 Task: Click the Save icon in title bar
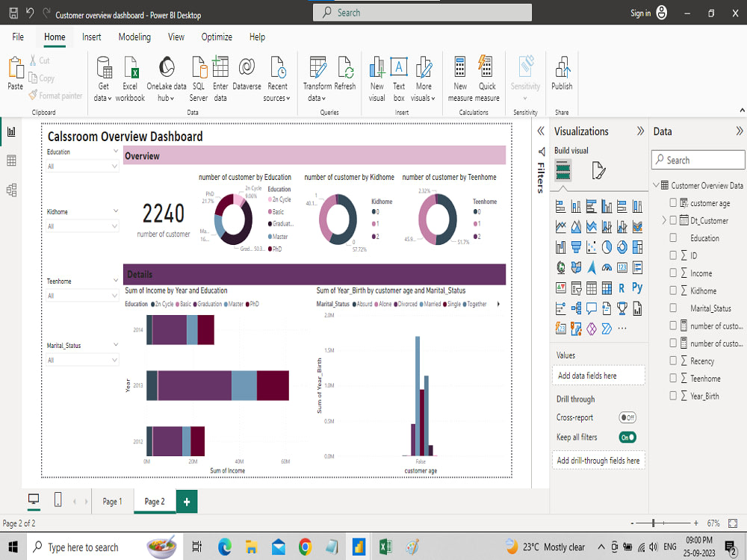point(13,13)
